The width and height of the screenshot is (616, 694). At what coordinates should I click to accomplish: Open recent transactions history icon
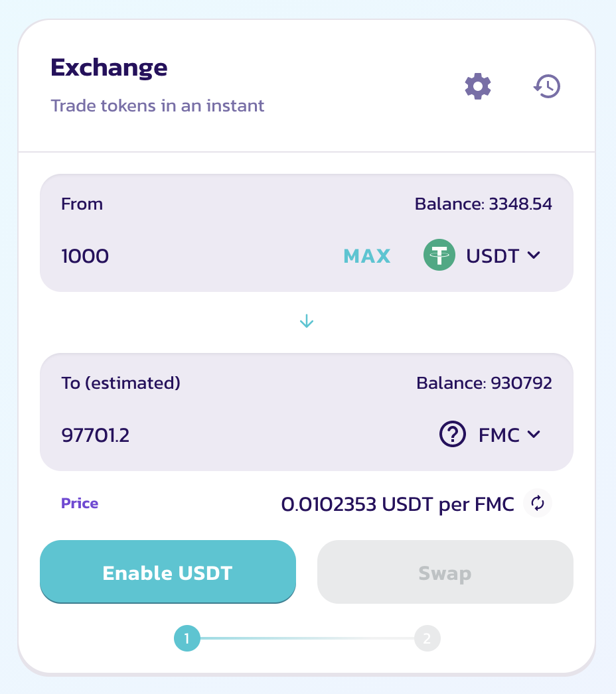[x=547, y=86]
